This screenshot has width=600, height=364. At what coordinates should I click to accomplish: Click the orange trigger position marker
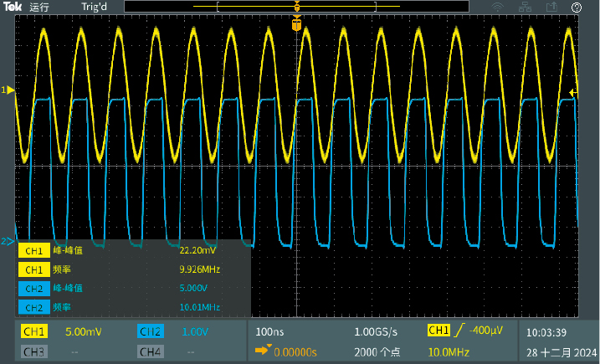click(295, 26)
